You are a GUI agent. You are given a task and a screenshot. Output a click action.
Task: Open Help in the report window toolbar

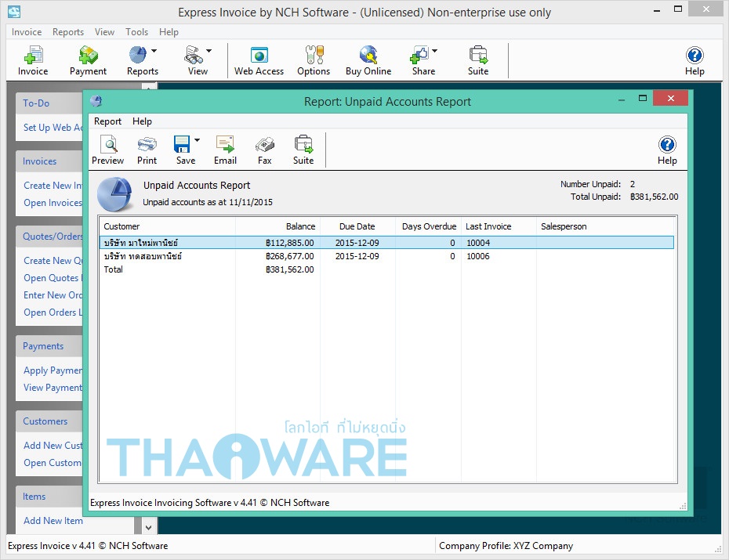point(667,150)
